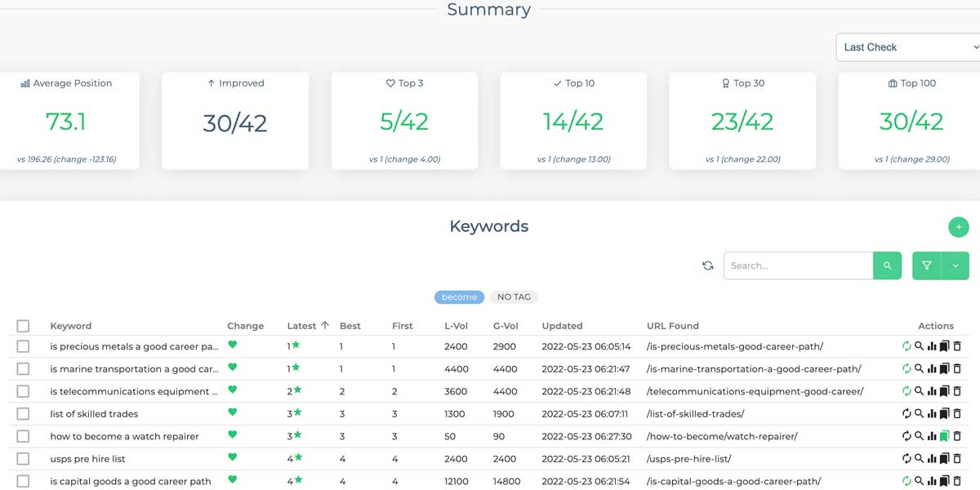
Task: Open the 'Last Check' dropdown
Action: click(908, 47)
